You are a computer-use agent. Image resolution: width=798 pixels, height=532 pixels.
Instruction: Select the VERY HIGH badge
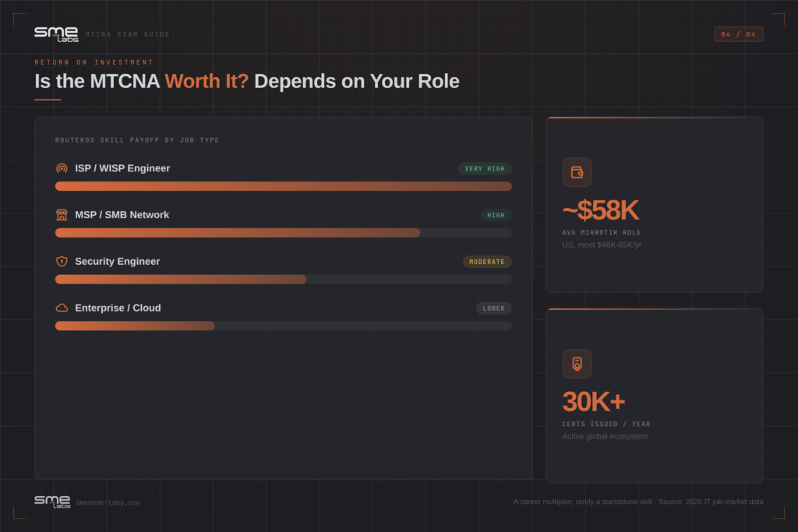[485, 168]
